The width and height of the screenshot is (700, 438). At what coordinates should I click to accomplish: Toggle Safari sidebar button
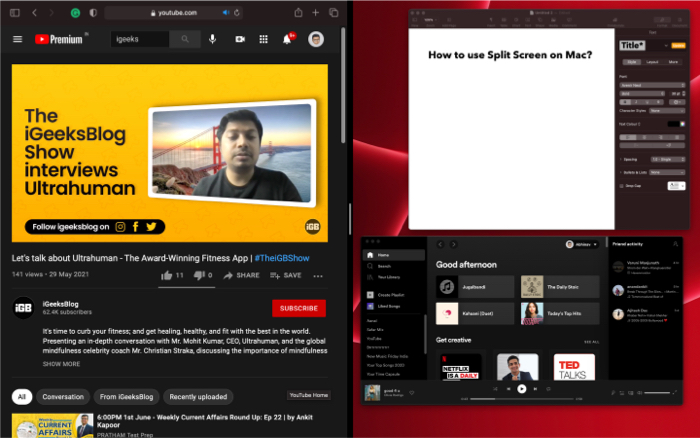click(15, 13)
